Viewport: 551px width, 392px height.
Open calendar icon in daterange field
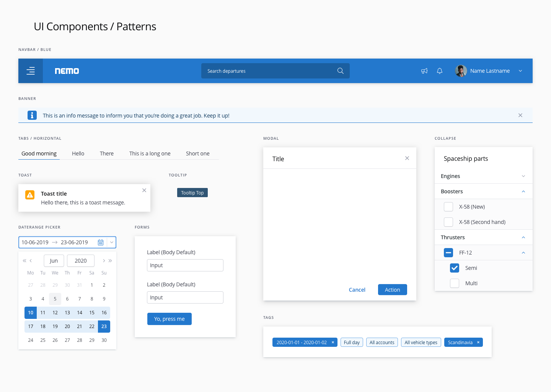(x=101, y=242)
